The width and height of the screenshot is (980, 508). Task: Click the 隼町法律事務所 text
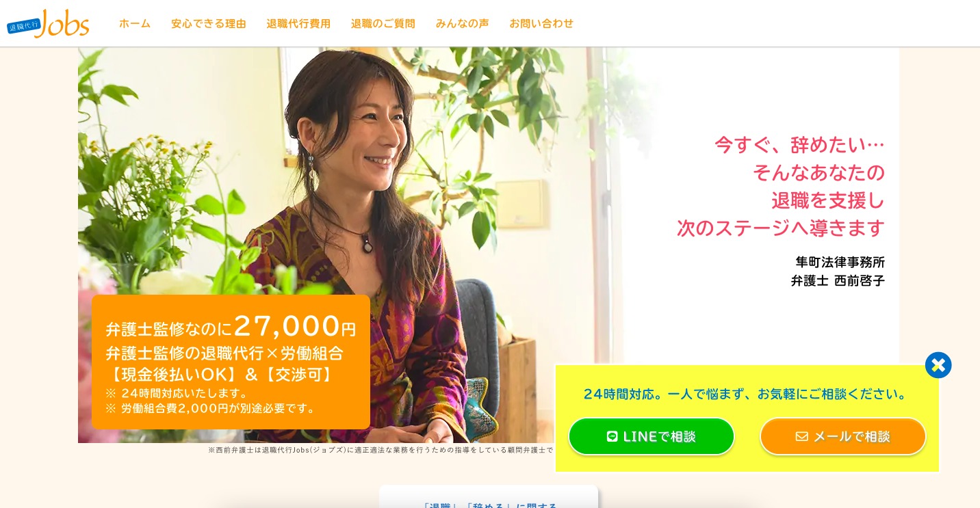pyautogui.click(x=840, y=262)
